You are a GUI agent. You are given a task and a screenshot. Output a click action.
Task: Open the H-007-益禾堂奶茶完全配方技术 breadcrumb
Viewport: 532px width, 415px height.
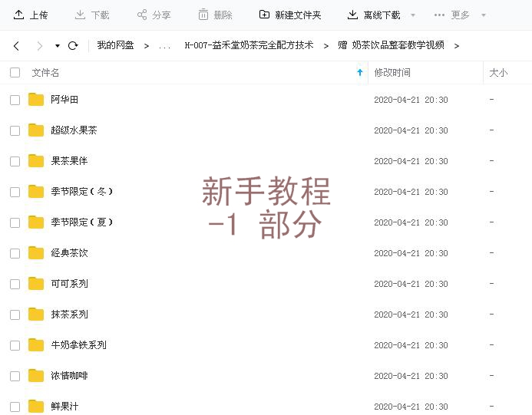[x=249, y=45]
